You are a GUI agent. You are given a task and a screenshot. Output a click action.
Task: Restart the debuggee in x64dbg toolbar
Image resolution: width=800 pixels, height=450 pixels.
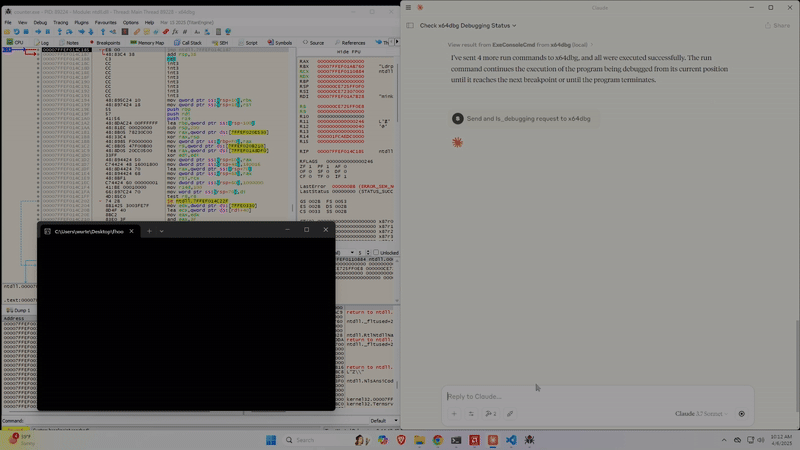click(x=16, y=32)
